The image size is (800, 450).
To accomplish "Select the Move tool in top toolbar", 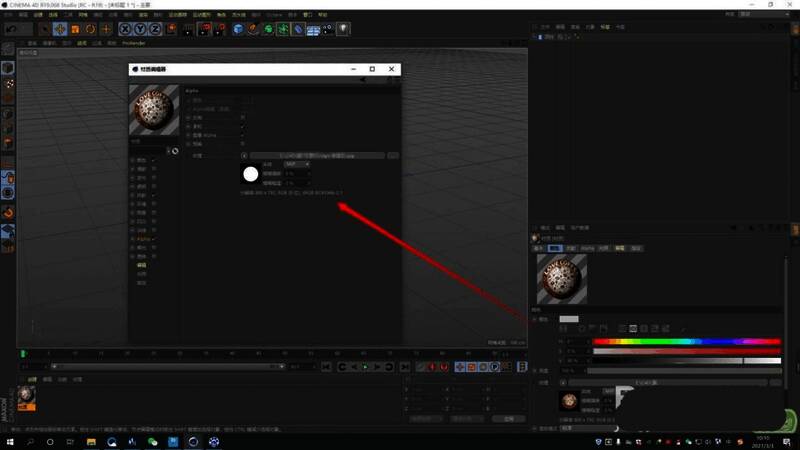I will pyautogui.click(x=60, y=29).
